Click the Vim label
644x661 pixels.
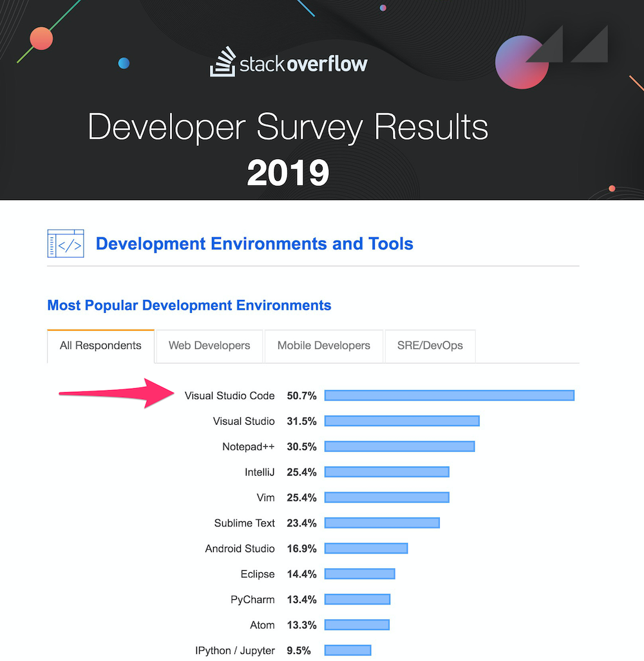tap(266, 498)
